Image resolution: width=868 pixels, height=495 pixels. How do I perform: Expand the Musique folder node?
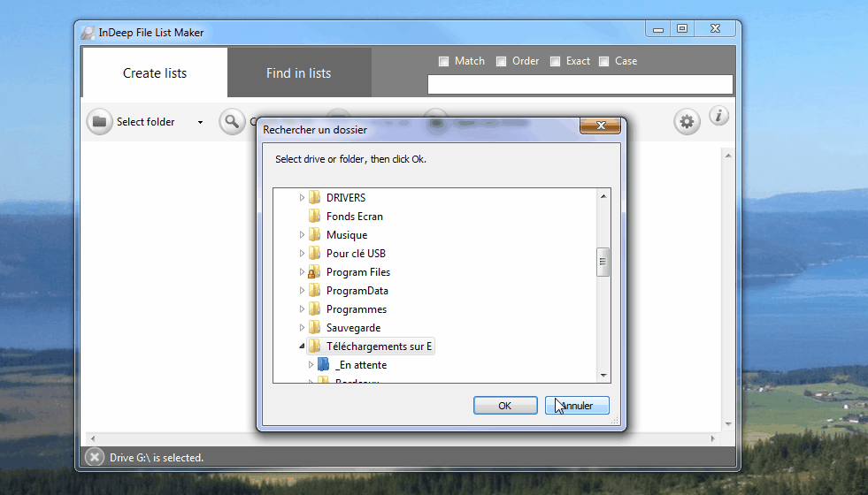click(x=302, y=234)
